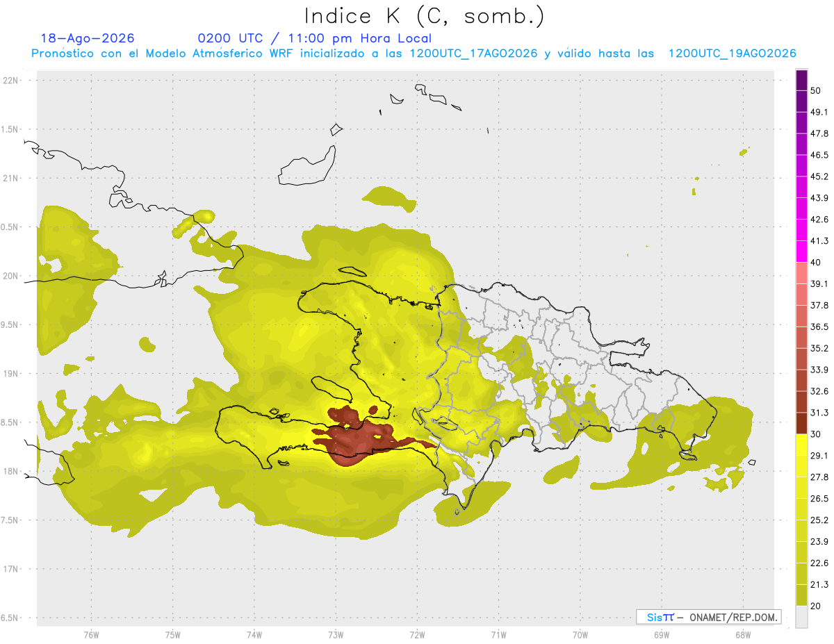
Task: Click the color bar label "49.1"
Action: pyautogui.click(x=819, y=113)
